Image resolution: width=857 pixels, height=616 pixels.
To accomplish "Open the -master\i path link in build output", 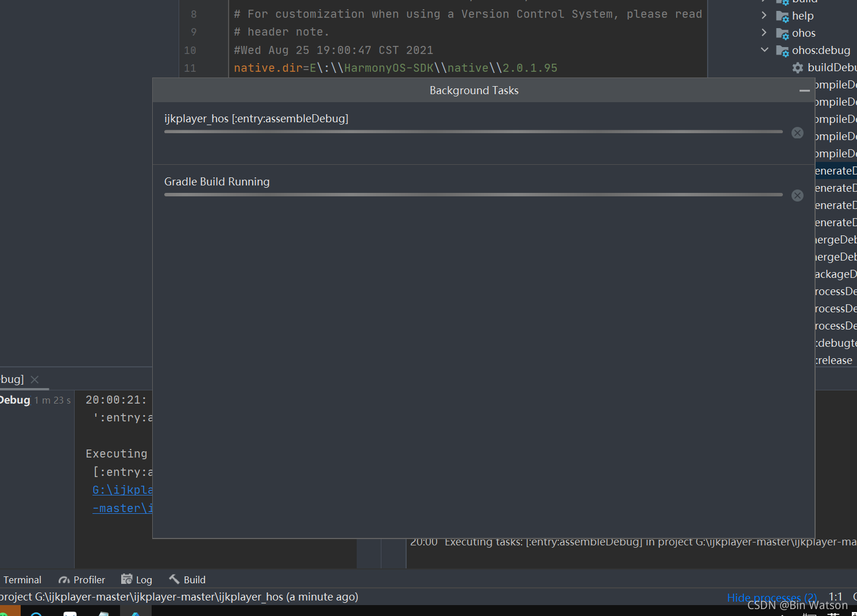I will [x=122, y=508].
